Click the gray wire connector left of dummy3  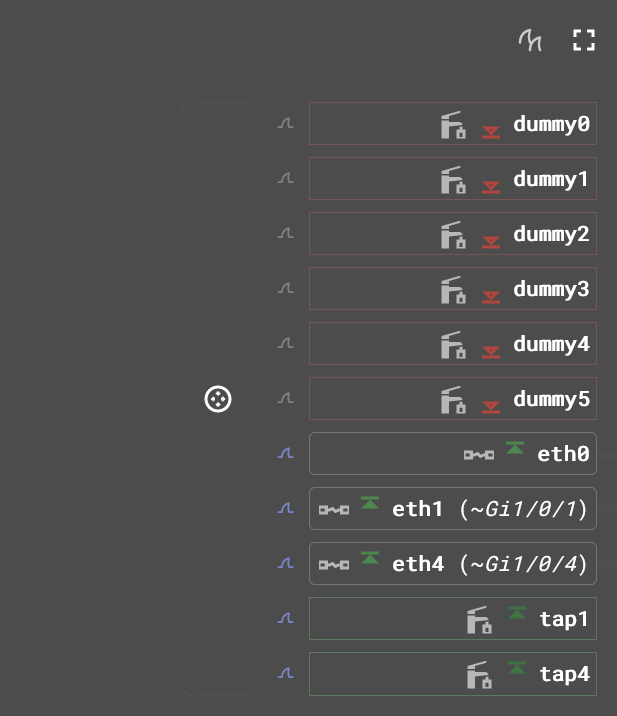pos(286,288)
